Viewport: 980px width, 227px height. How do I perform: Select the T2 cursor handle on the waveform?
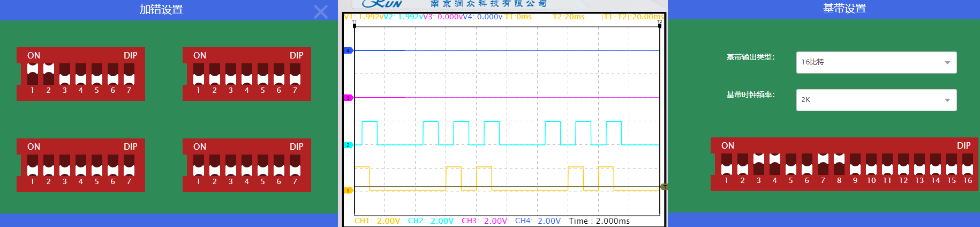click(659, 24)
